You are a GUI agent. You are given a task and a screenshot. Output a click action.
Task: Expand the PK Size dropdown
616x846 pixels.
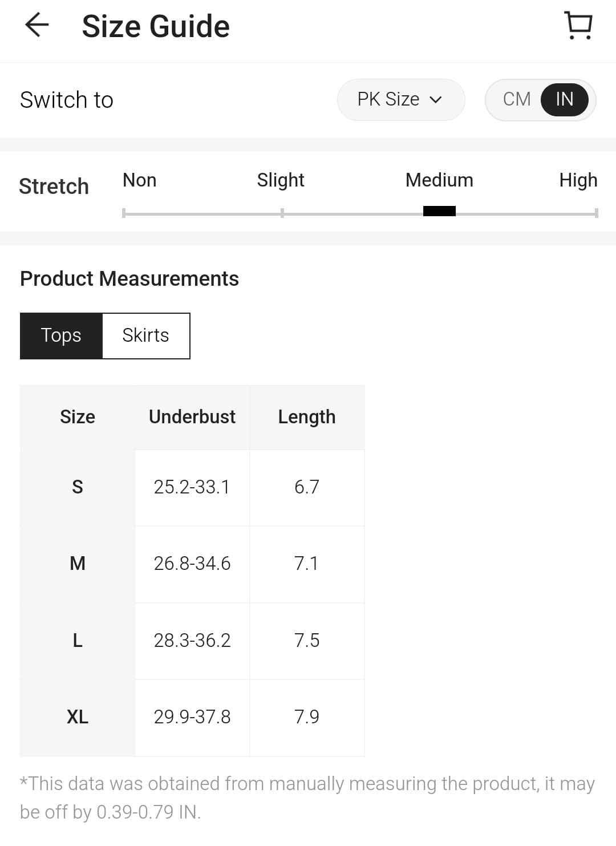coord(400,100)
